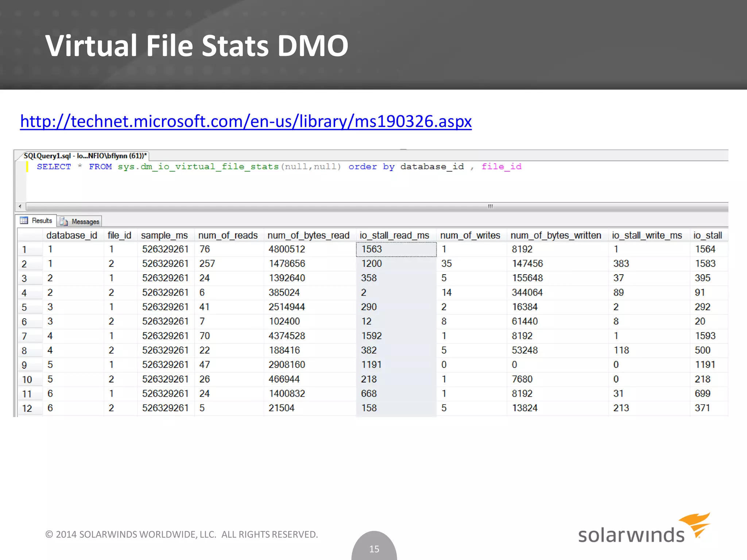Click io_stall_write_ms value 118
The image size is (747, 560).
621,350
